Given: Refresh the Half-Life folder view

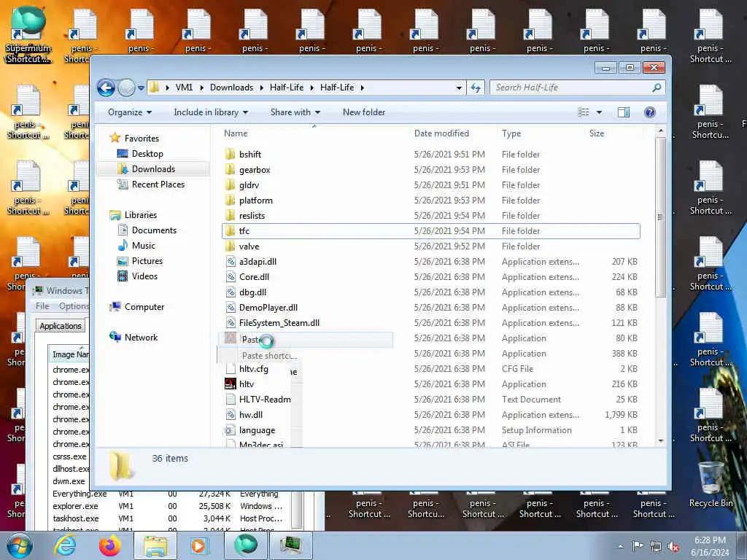Looking at the screenshot, I should [476, 87].
